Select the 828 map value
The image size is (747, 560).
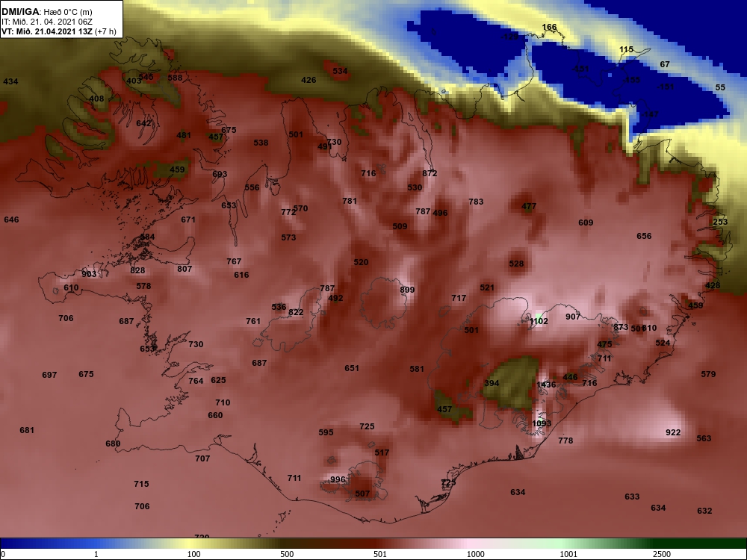click(137, 270)
